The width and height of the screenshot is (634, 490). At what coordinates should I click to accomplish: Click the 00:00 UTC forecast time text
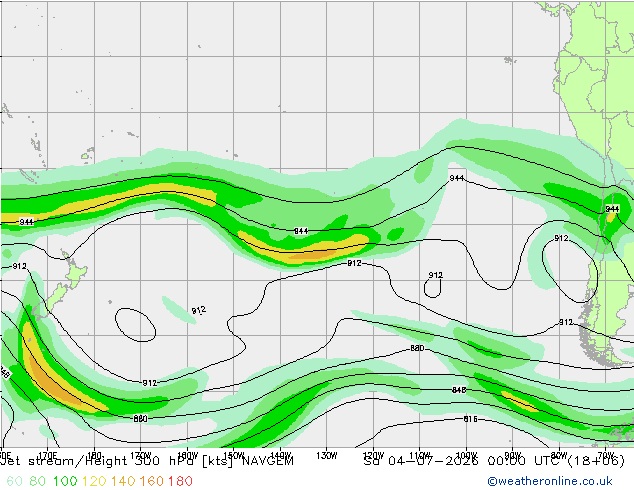[527, 461]
